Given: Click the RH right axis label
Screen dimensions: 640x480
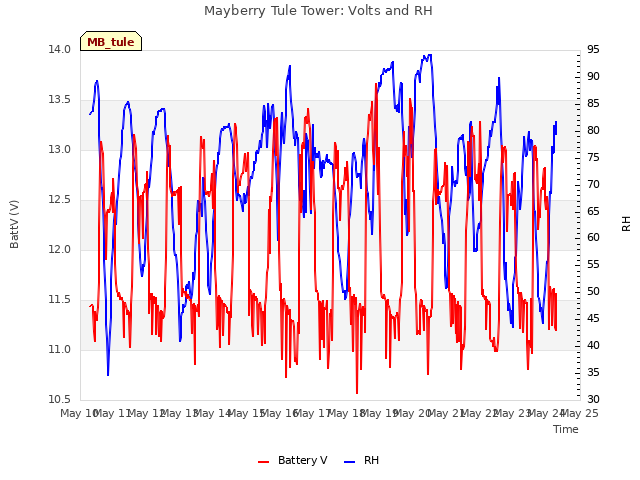Looking at the screenshot, I should (x=626, y=224).
